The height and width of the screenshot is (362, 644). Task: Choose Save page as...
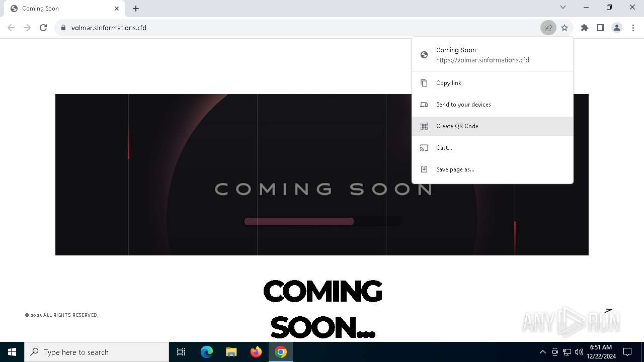(492, 169)
